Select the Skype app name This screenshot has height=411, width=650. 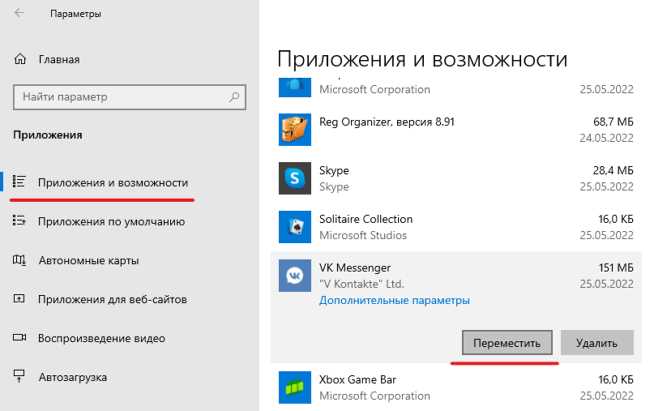click(334, 170)
